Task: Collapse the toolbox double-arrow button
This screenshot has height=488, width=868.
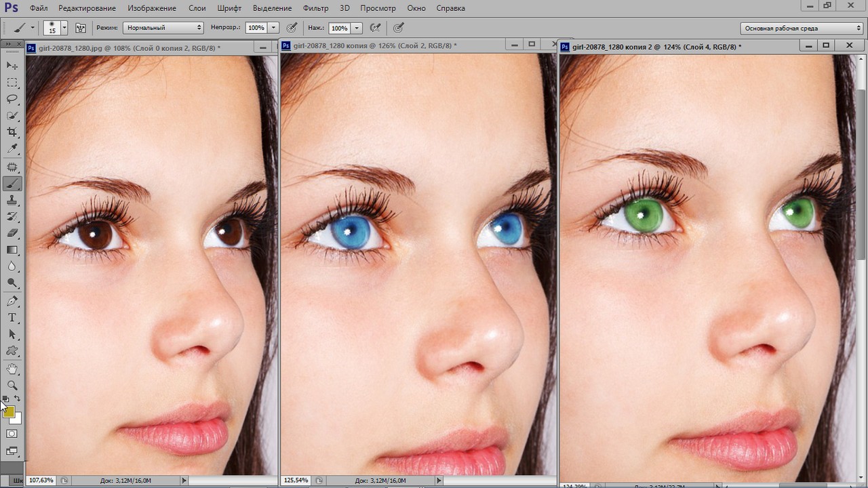Action: pos(7,43)
